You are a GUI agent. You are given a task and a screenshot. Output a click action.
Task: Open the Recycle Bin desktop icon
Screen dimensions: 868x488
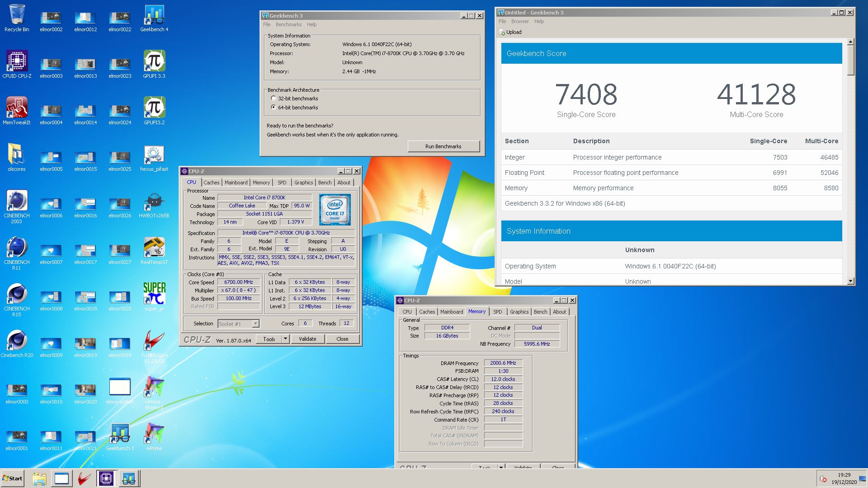[x=17, y=18]
